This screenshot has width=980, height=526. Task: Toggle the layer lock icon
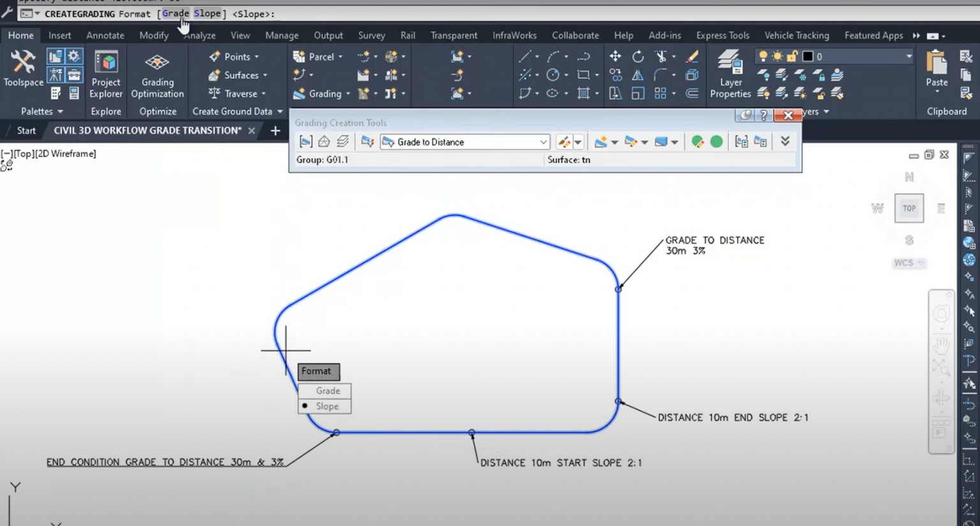792,57
